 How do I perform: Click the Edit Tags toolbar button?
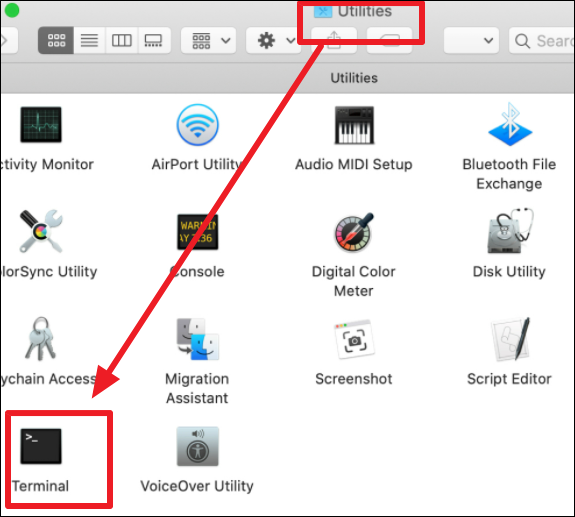point(389,40)
